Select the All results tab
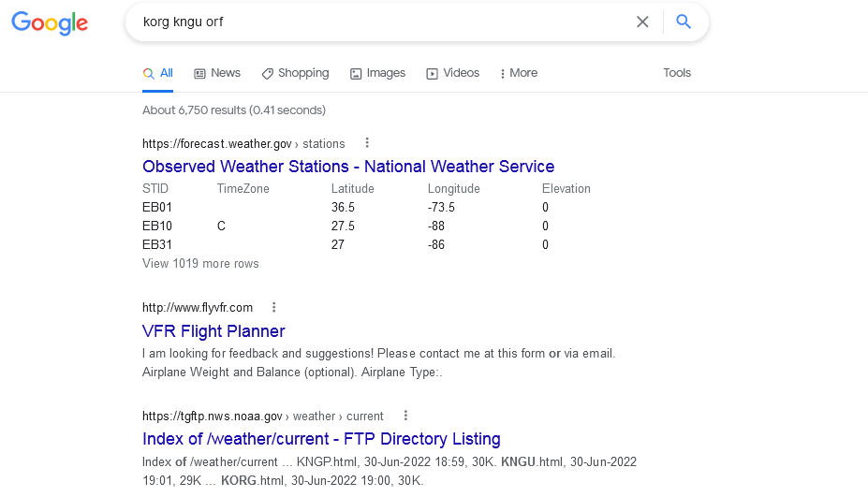 pos(157,73)
